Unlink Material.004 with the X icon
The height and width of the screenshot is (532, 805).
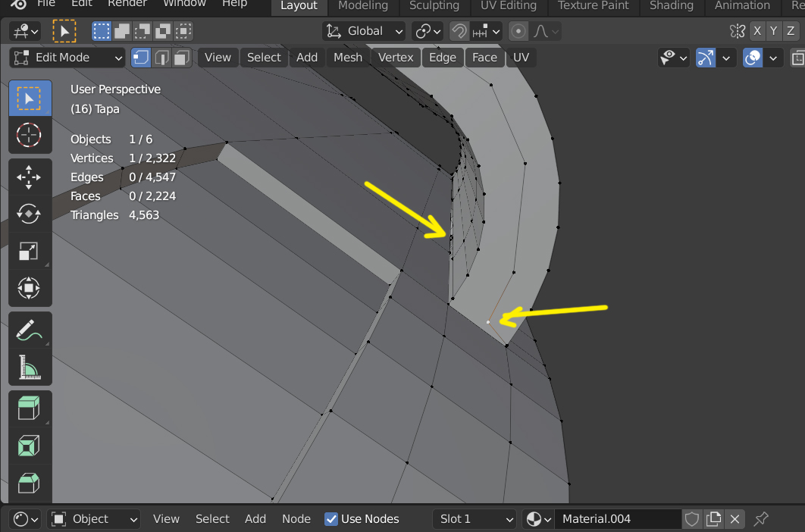[x=735, y=519]
